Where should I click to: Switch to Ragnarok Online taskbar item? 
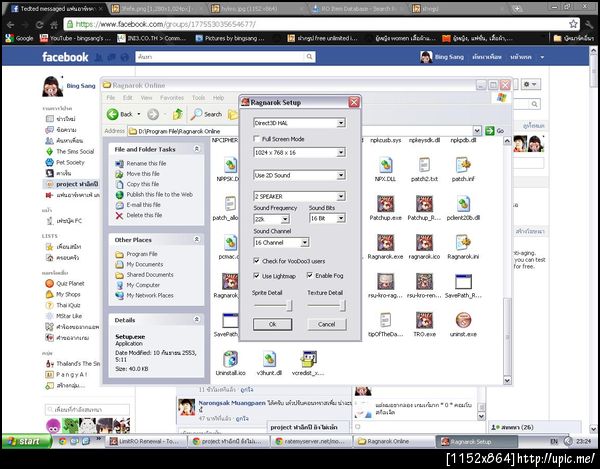point(393,441)
